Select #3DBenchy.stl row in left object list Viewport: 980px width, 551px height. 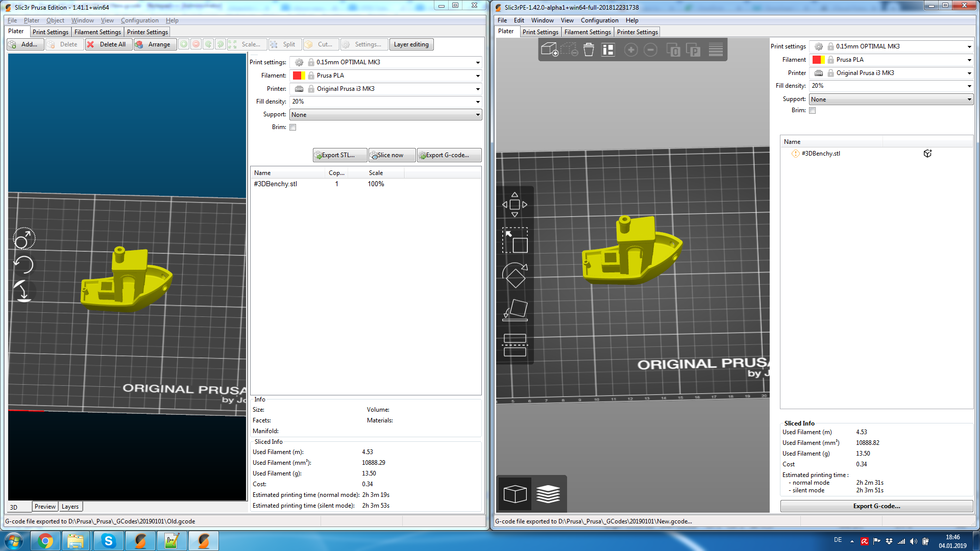coord(365,184)
